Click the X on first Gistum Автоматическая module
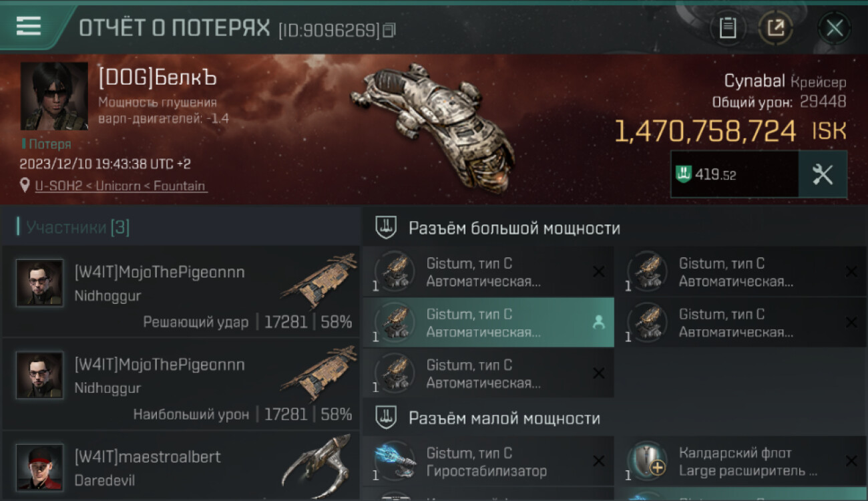 [599, 272]
